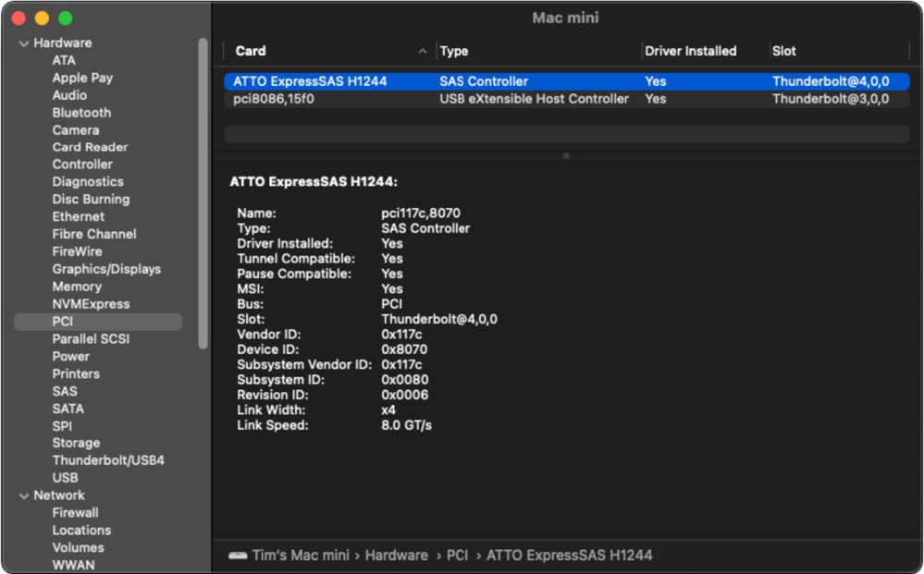Select Thunderbolt/USB4 in the sidebar
Viewport: 924px width, 574px height.
109,459
